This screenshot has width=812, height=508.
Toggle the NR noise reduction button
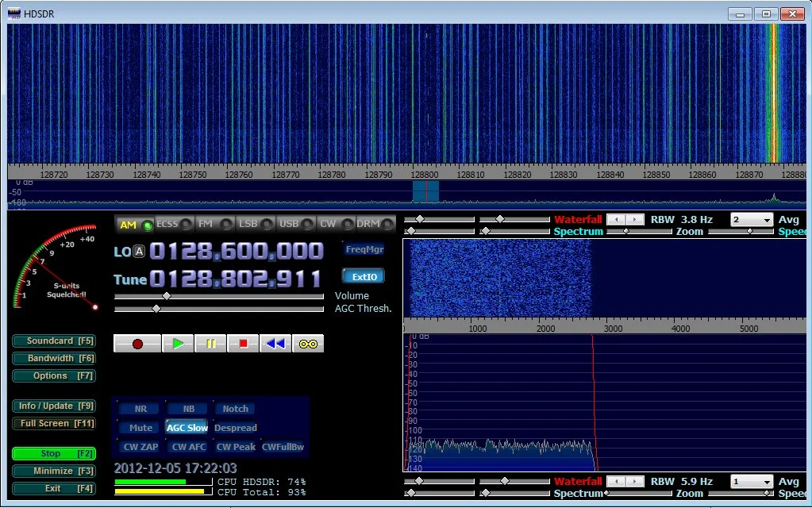click(x=140, y=409)
